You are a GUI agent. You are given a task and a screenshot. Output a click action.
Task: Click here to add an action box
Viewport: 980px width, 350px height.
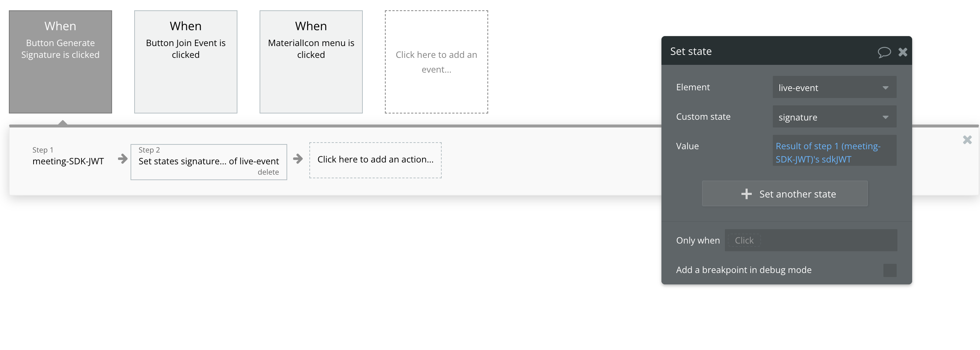(x=375, y=160)
